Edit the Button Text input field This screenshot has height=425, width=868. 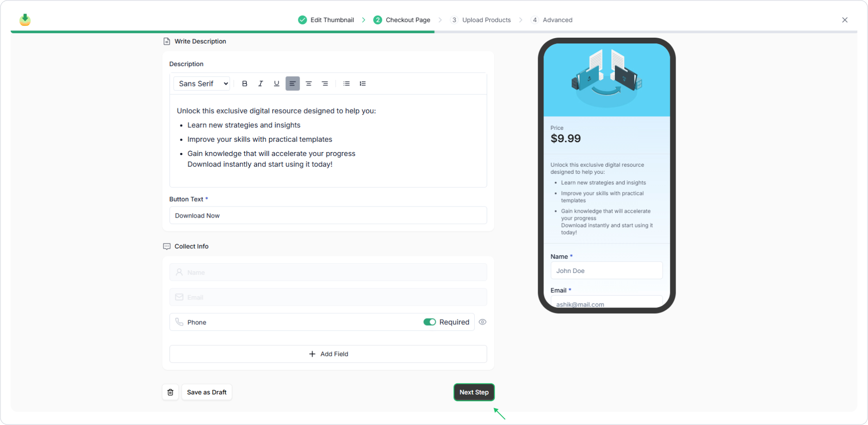tap(328, 215)
